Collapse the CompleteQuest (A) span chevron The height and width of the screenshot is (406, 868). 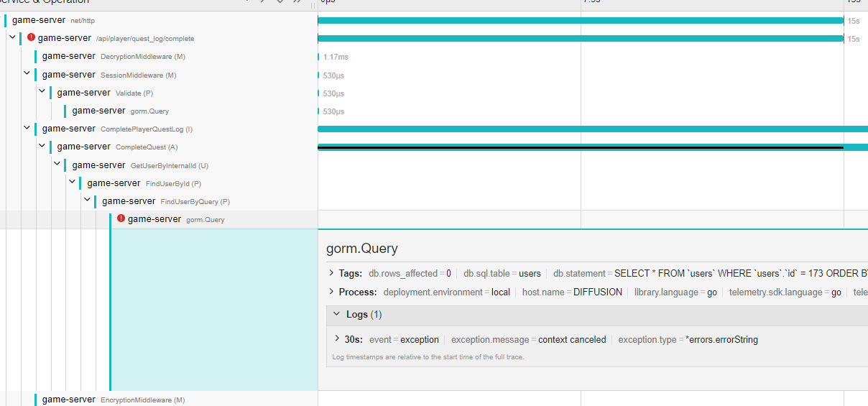point(42,146)
